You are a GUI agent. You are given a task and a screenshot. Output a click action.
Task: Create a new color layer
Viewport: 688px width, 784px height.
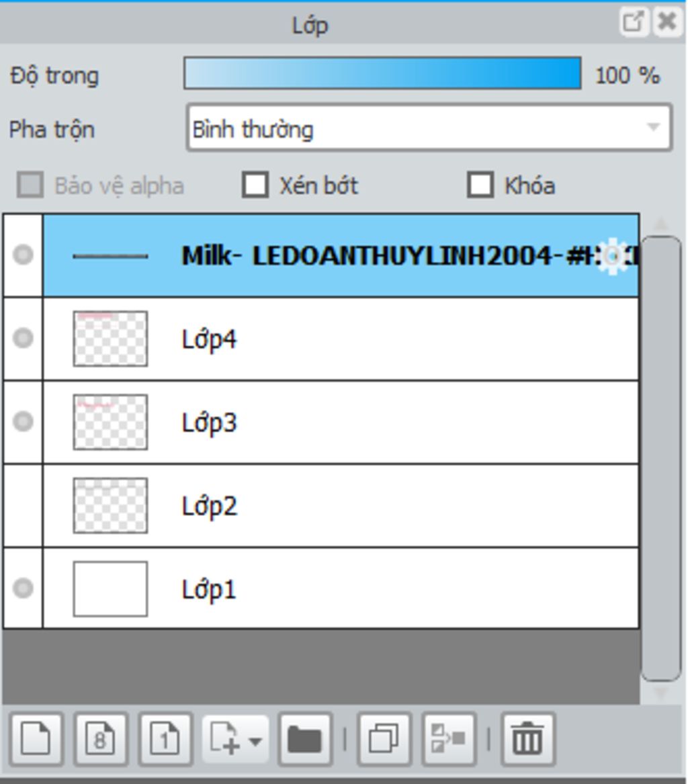point(36,739)
